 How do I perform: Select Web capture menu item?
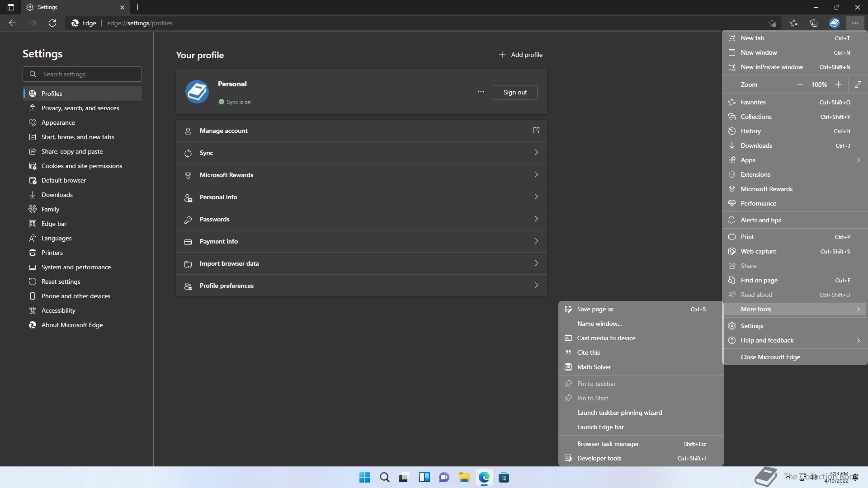[x=795, y=251]
